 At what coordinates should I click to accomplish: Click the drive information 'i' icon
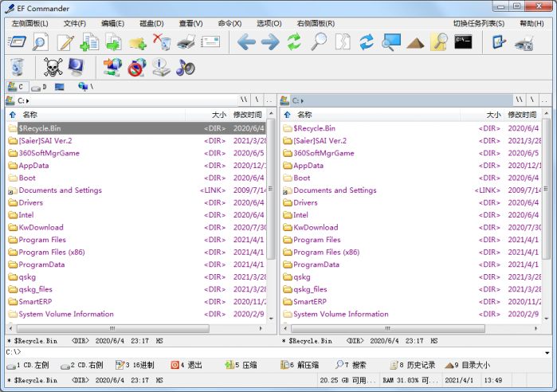161,67
